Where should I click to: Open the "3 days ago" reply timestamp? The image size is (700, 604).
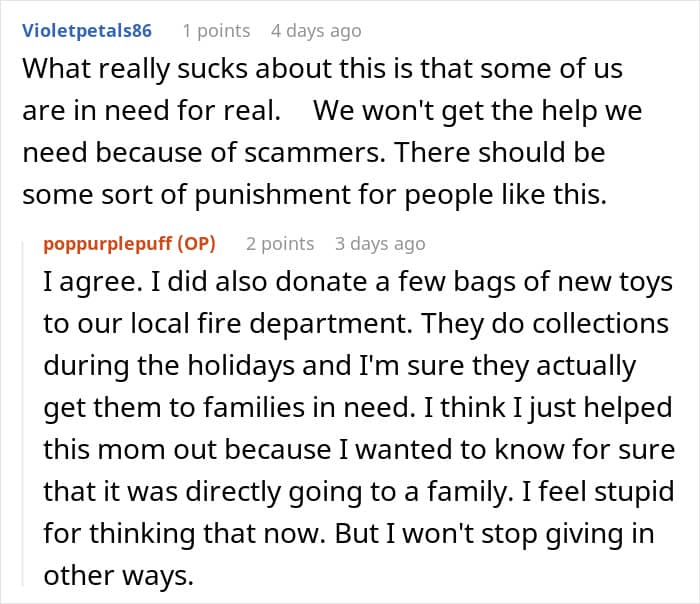pos(380,244)
